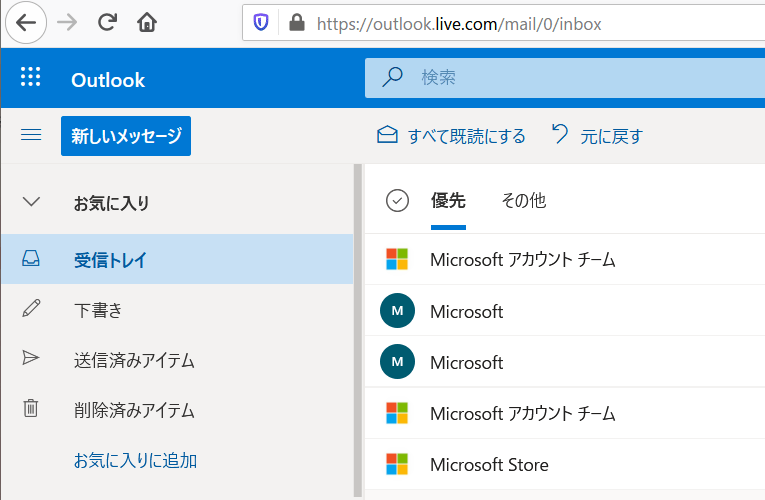Click the folder pane vertical scrollbar
The height and width of the screenshot is (500, 765).
click(x=358, y=331)
